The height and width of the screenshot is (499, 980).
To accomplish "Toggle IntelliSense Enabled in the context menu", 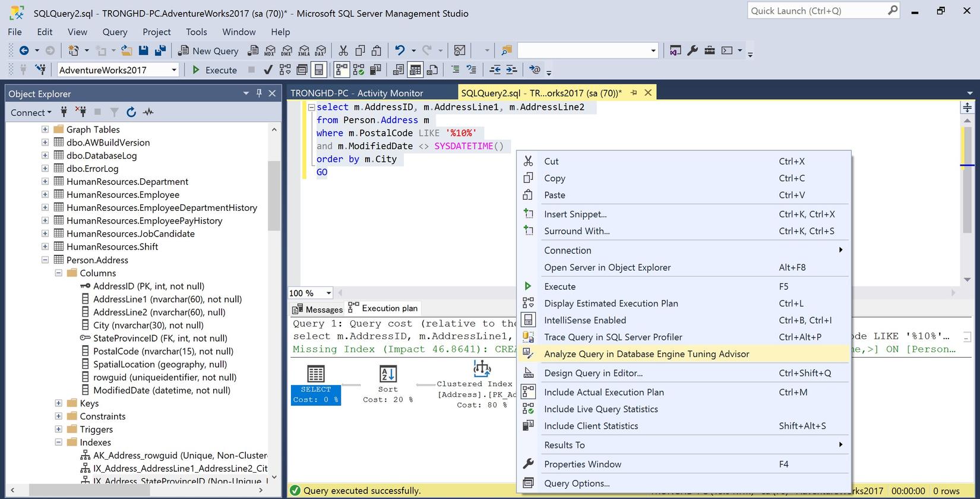I will click(x=584, y=320).
